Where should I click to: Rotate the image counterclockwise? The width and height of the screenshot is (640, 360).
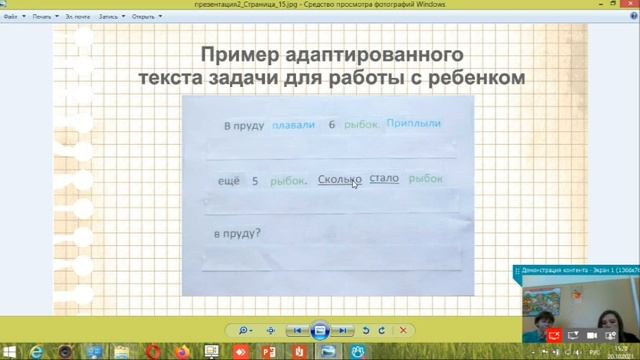click(366, 330)
